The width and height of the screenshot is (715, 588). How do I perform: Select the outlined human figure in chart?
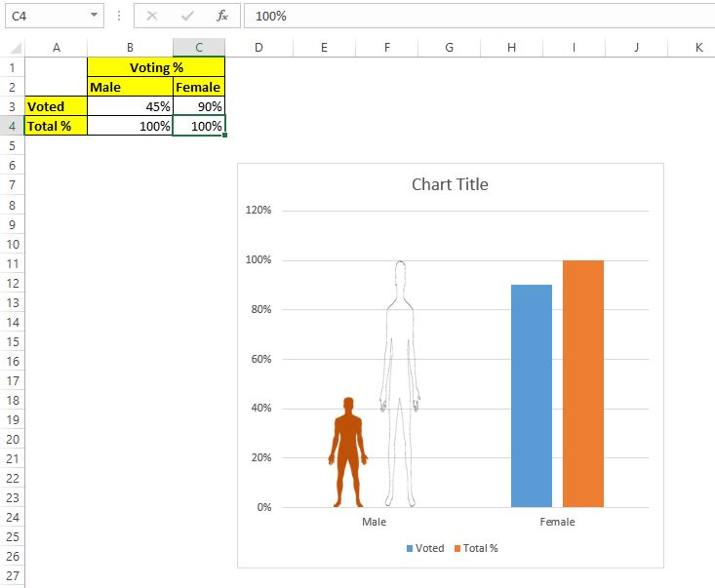click(x=400, y=384)
